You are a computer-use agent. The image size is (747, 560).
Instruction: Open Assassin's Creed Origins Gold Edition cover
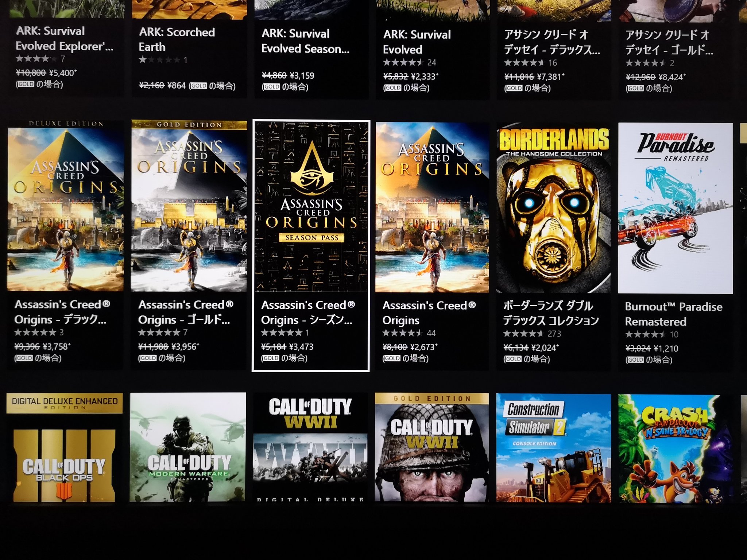point(189,206)
